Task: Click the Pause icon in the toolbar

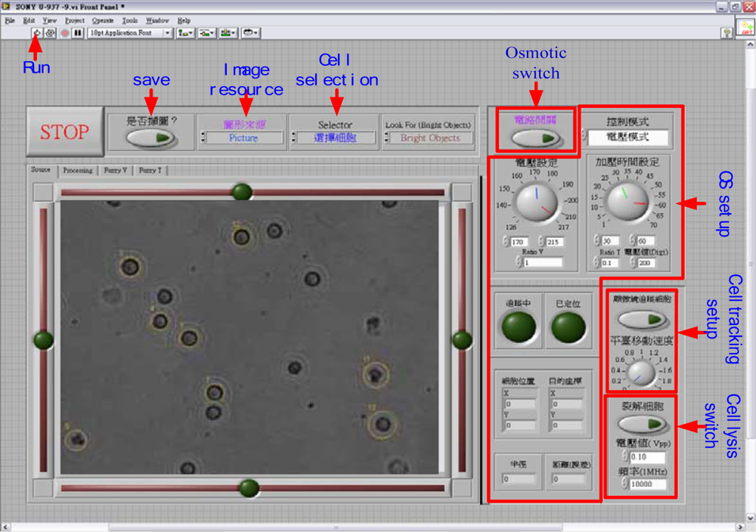Action: tap(78, 33)
